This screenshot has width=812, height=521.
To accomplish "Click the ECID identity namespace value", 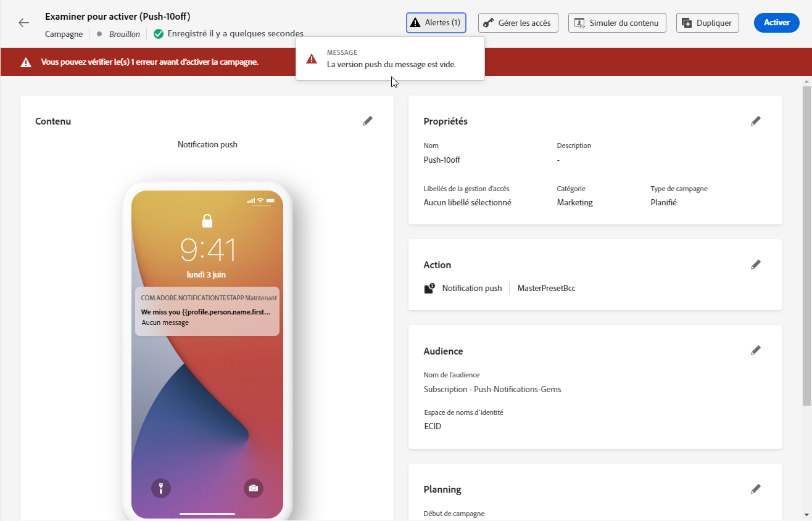I will click(433, 426).
